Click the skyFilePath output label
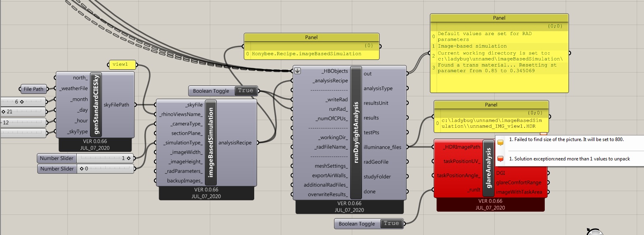 [x=116, y=105]
